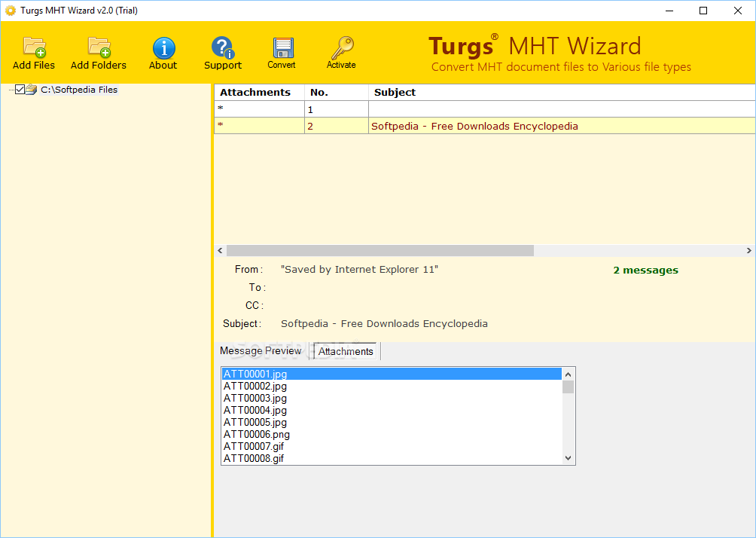Click the message list left scroll arrow
This screenshot has width=756, height=538.
pyautogui.click(x=221, y=250)
